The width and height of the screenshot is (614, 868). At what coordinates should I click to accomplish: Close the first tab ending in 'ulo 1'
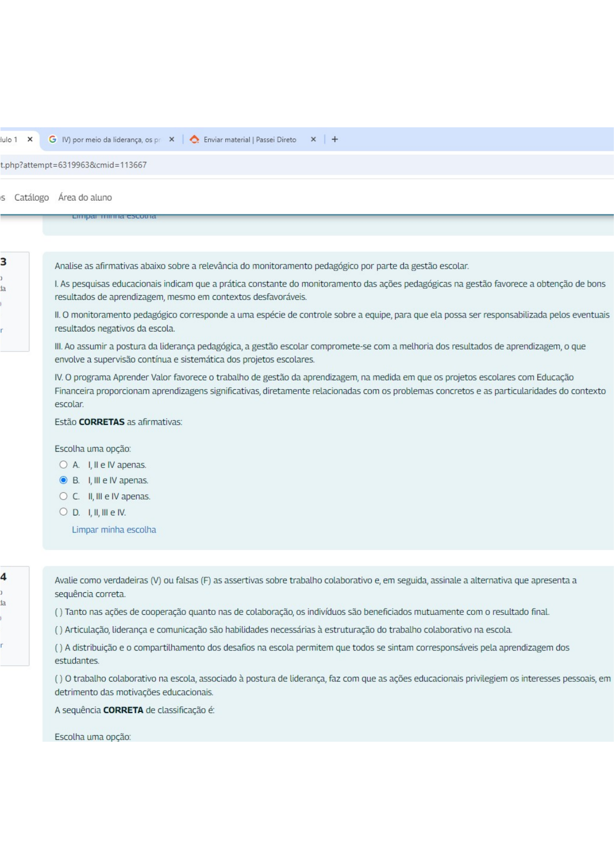pos(30,139)
